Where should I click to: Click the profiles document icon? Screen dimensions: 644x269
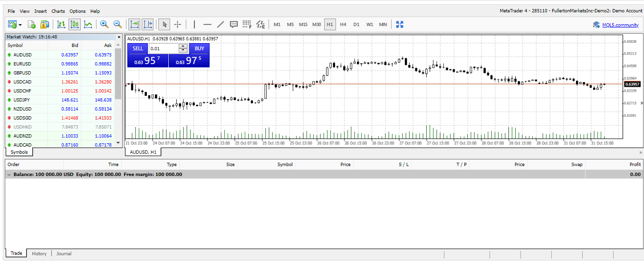click(x=32, y=24)
